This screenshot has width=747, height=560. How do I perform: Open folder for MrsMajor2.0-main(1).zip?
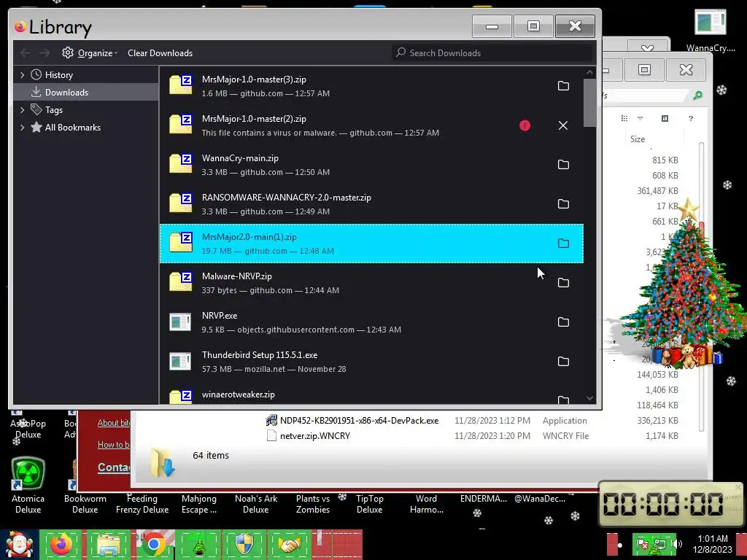point(563,244)
